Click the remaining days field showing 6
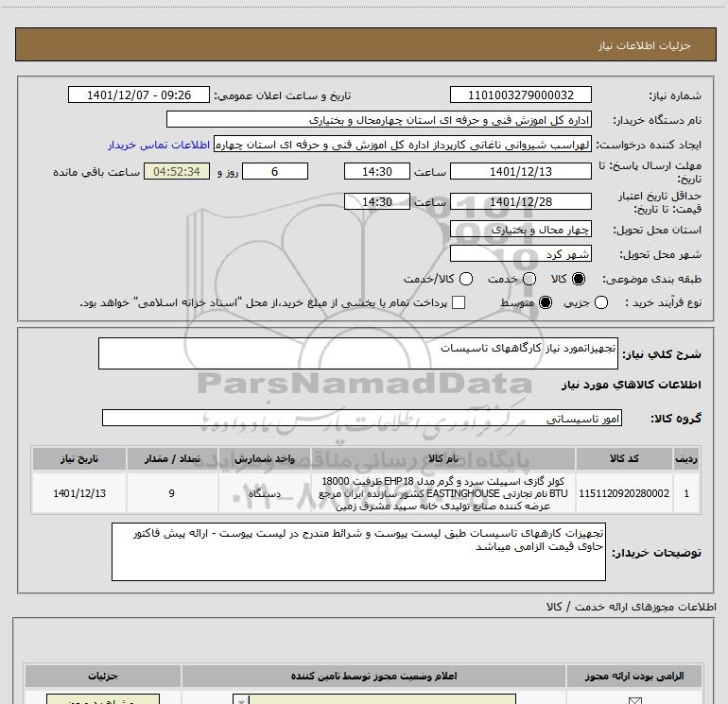This screenshot has width=728, height=704. pos(275,171)
